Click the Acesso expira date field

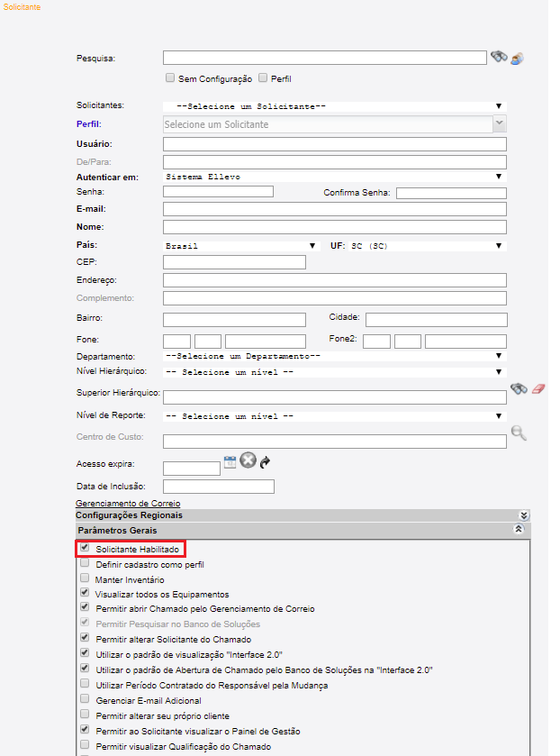[192, 469]
